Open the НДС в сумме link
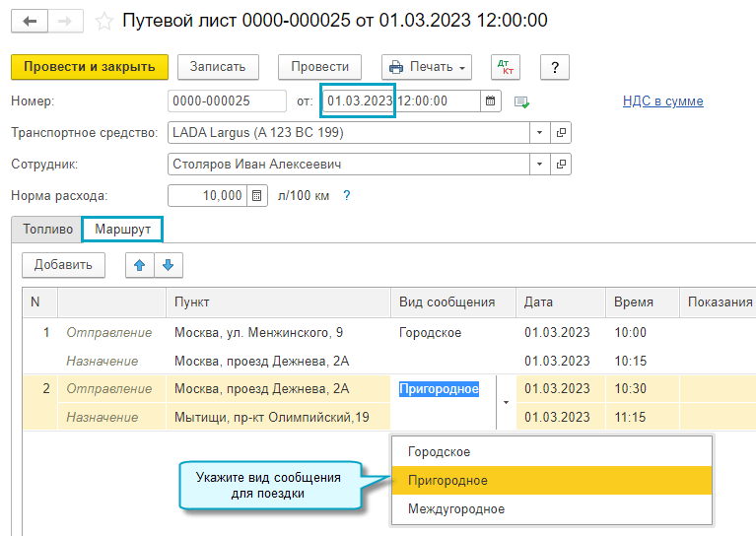 pyautogui.click(x=662, y=100)
